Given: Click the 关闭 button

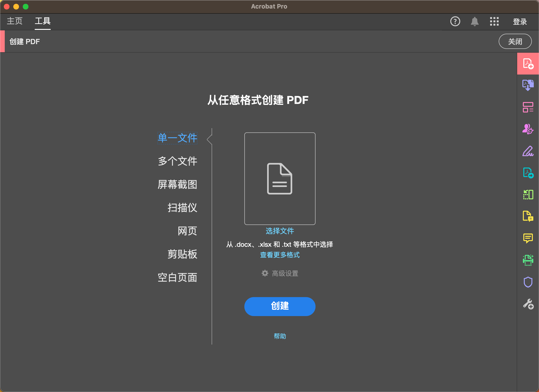Looking at the screenshot, I should [x=515, y=41].
